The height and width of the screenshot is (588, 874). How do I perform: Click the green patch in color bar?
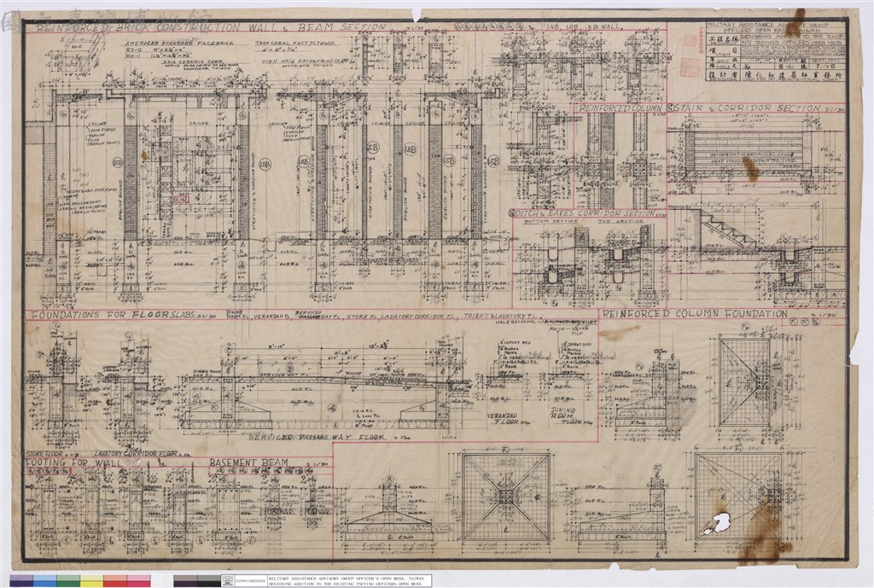68,581
